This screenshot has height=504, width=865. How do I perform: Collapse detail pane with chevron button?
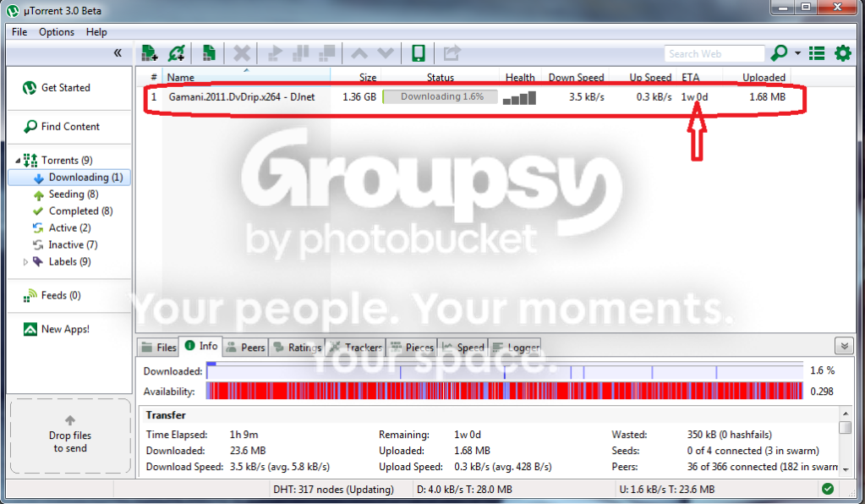(844, 346)
